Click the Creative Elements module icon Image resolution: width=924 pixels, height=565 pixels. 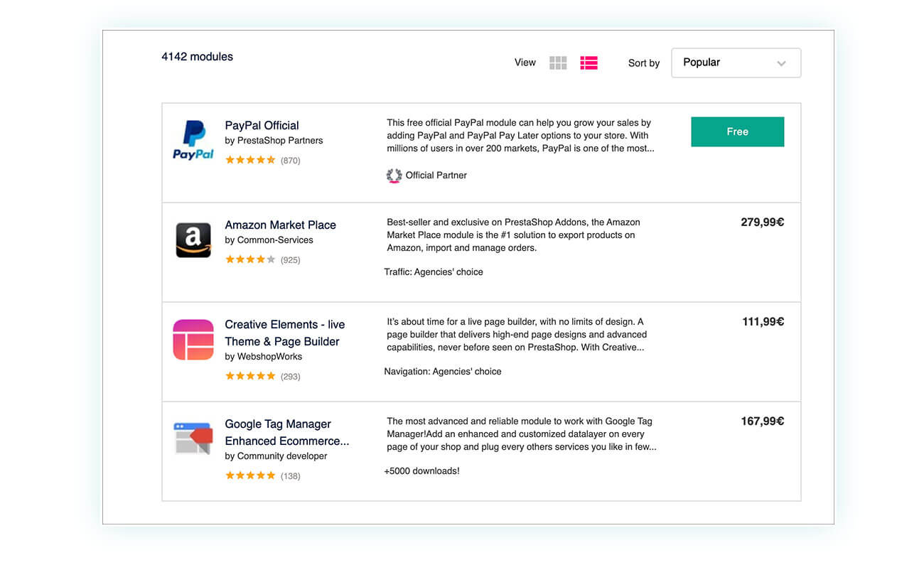point(193,340)
